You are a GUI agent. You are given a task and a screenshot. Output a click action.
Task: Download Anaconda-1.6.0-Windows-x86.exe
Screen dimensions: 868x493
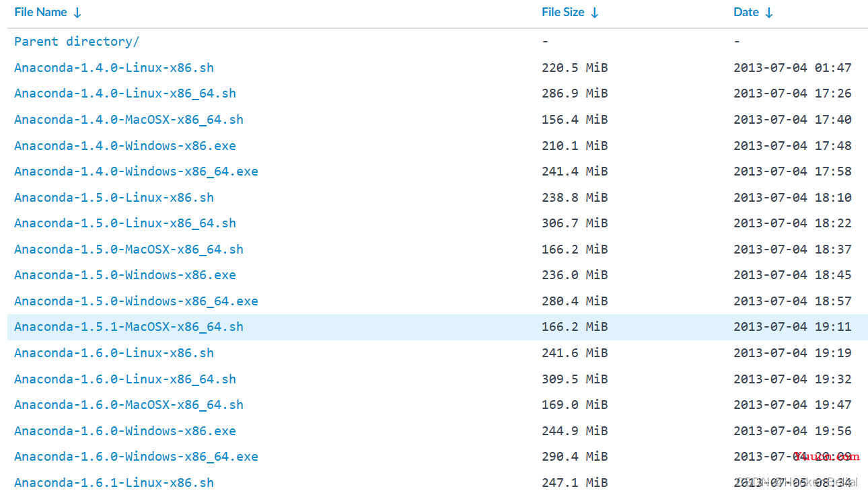pyautogui.click(x=125, y=431)
